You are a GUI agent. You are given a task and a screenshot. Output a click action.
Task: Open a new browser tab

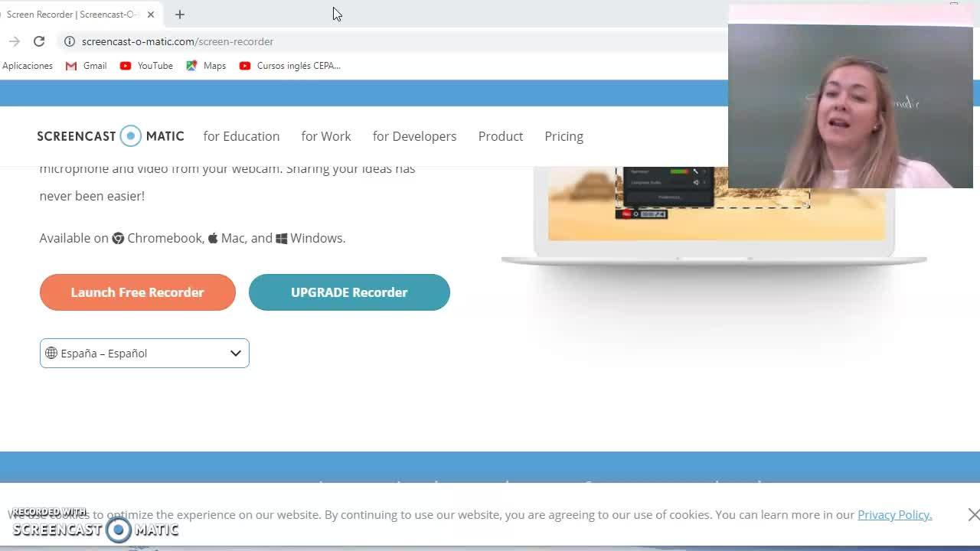tap(180, 15)
